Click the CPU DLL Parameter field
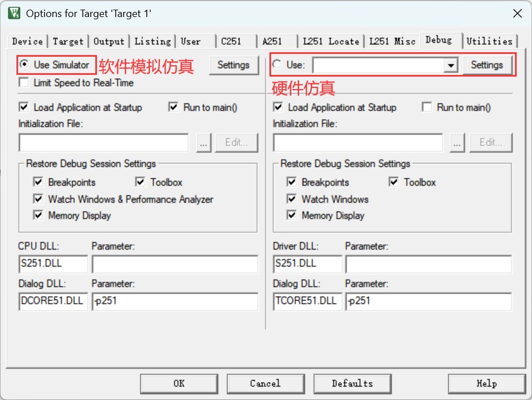 175,264
